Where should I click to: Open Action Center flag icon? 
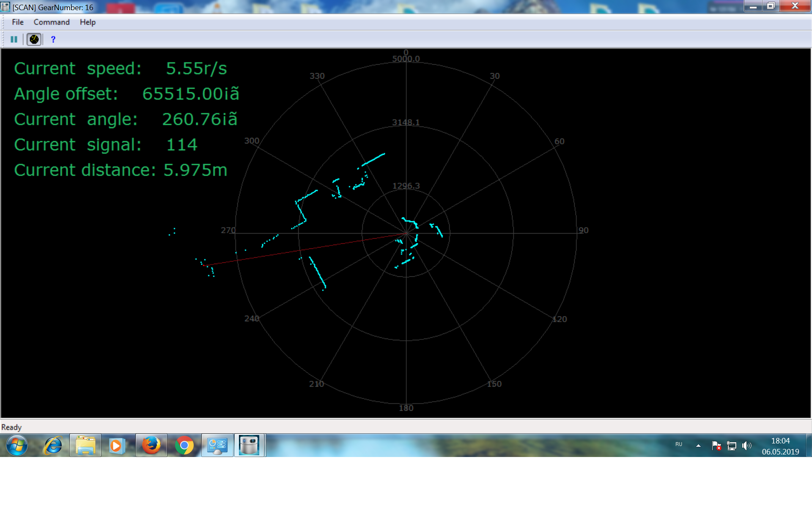pos(716,445)
